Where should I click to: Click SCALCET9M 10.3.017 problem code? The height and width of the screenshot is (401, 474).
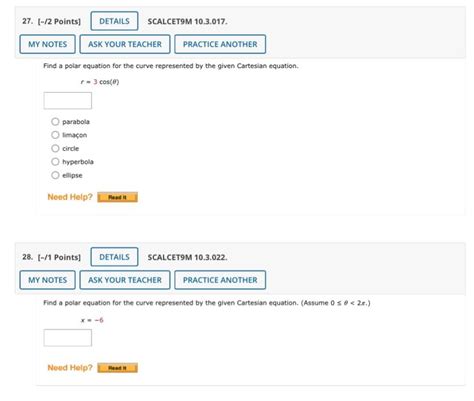[187, 21]
